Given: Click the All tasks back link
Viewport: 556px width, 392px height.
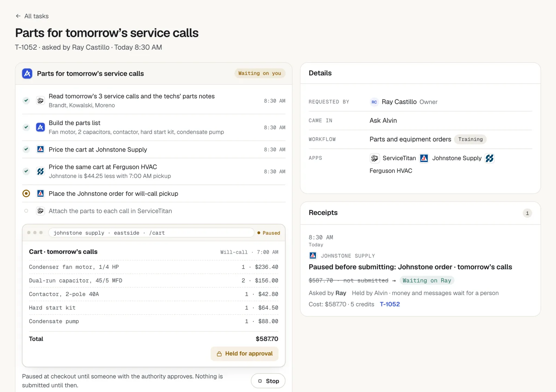Looking at the screenshot, I should click(32, 16).
